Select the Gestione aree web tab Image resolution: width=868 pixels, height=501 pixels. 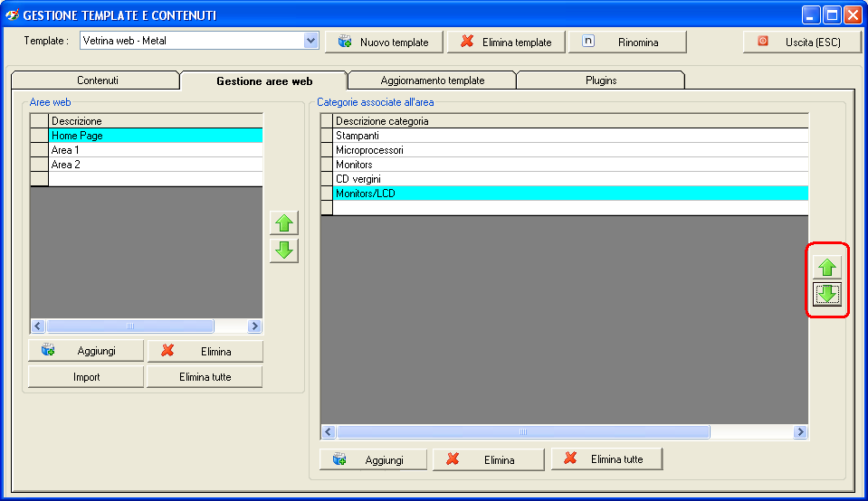tap(264, 80)
